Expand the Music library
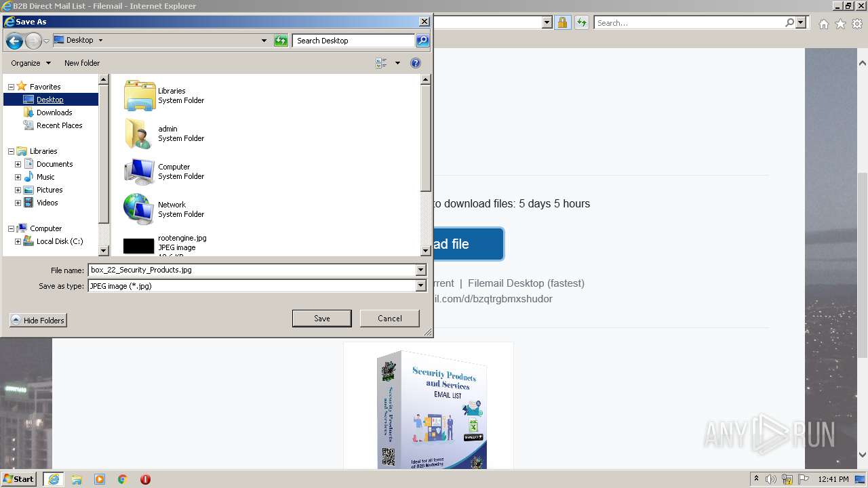The height and width of the screenshot is (488, 868). pos(18,177)
